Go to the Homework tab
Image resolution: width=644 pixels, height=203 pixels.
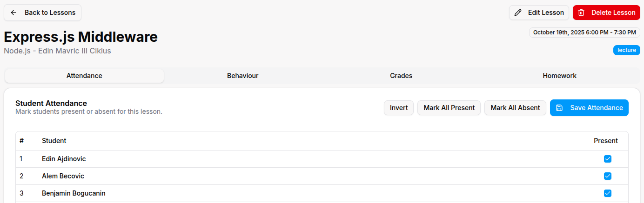[559, 76]
